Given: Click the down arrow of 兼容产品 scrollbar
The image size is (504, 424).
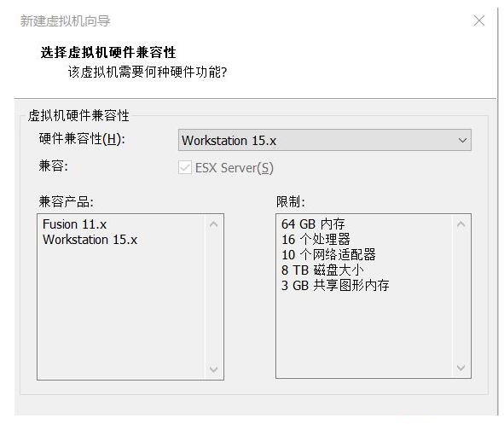Looking at the screenshot, I should click(x=213, y=369).
